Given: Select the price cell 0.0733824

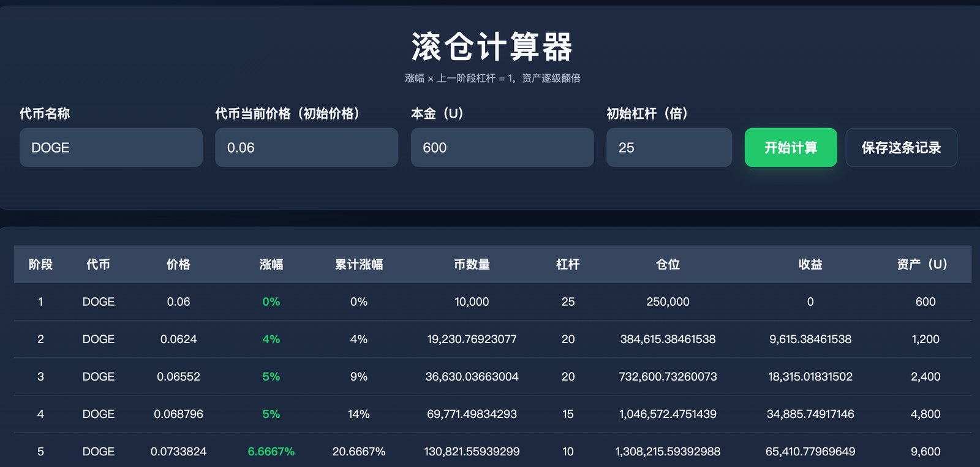Looking at the screenshot, I should pyautogui.click(x=178, y=451).
